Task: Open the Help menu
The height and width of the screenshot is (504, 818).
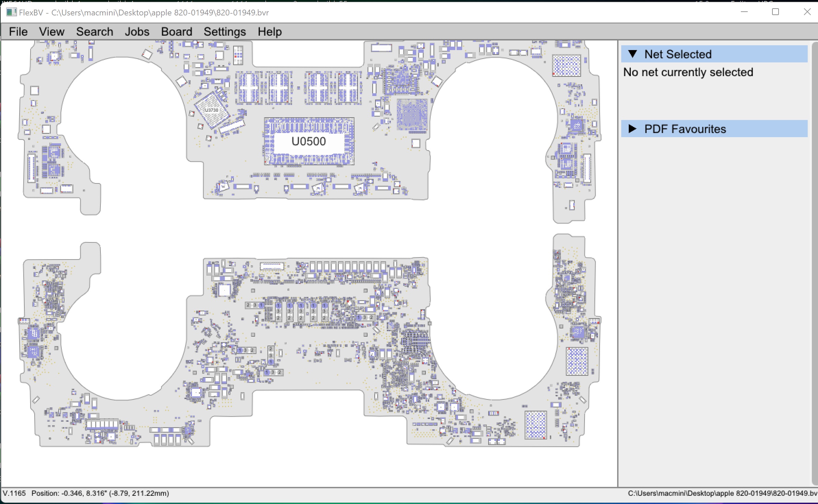Action: (x=270, y=32)
